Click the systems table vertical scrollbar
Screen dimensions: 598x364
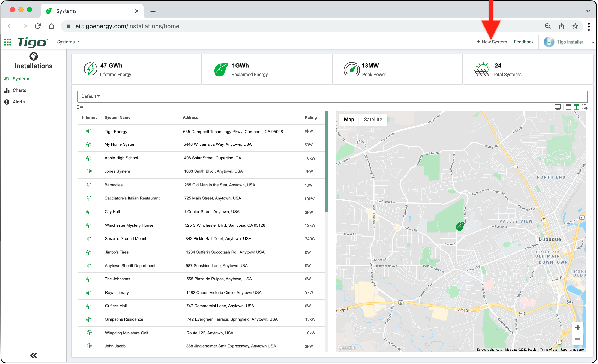tap(326, 162)
